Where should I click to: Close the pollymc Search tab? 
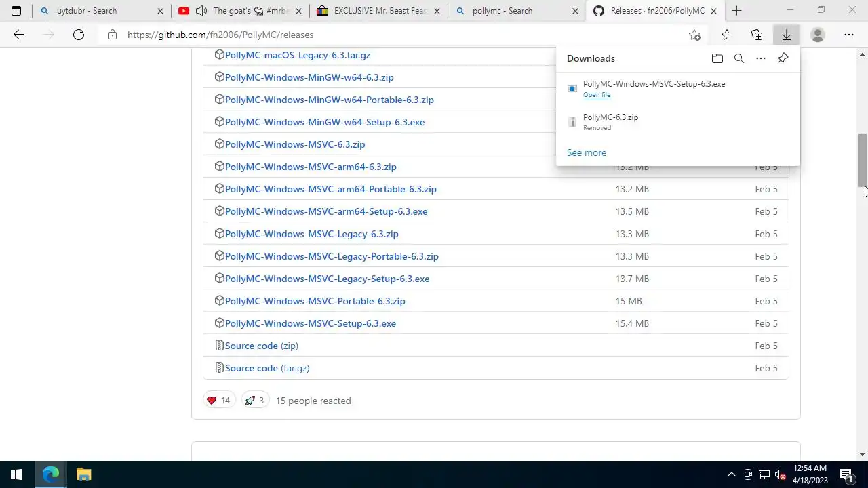[575, 11]
